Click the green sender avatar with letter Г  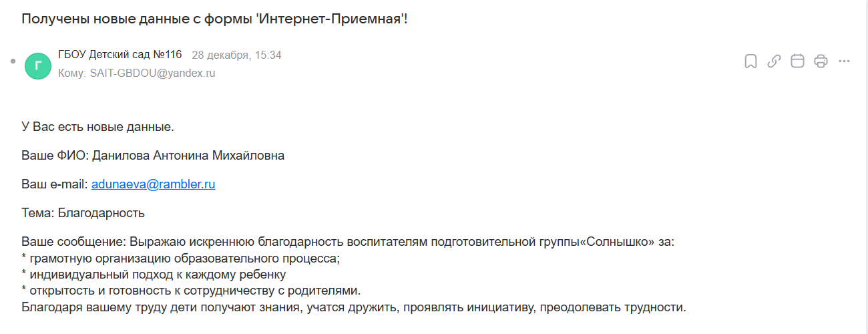[x=38, y=65]
